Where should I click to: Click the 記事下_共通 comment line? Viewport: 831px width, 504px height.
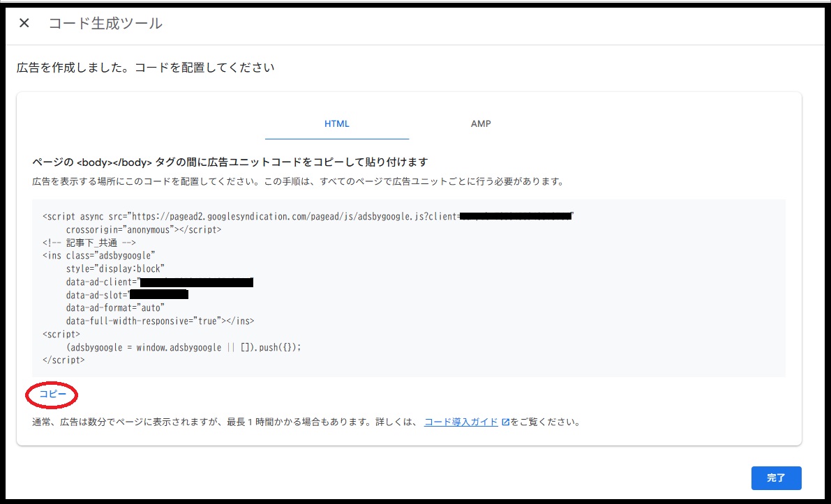pos(89,243)
